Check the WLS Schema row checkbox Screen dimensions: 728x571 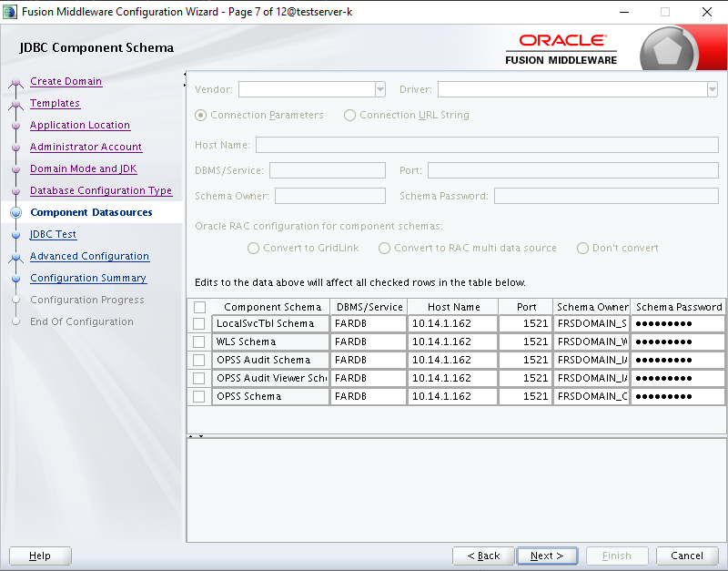pyautogui.click(x=198, y=342)
